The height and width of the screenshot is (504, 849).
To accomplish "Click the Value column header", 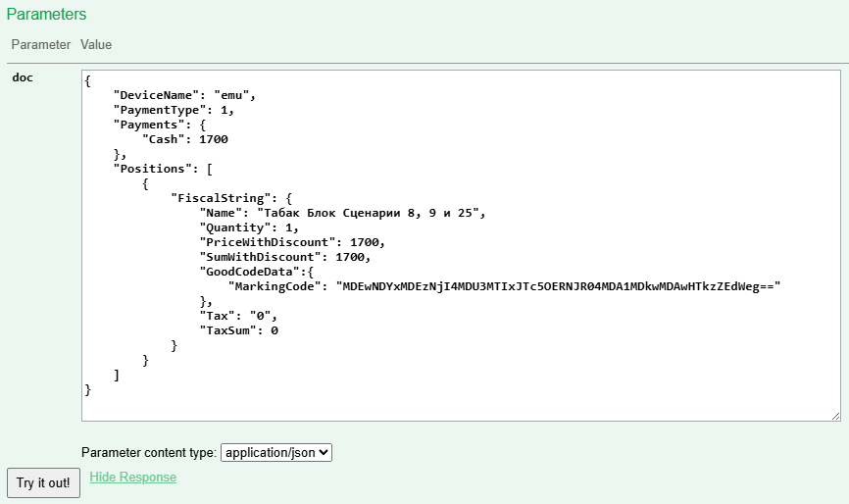I will 96,45.
